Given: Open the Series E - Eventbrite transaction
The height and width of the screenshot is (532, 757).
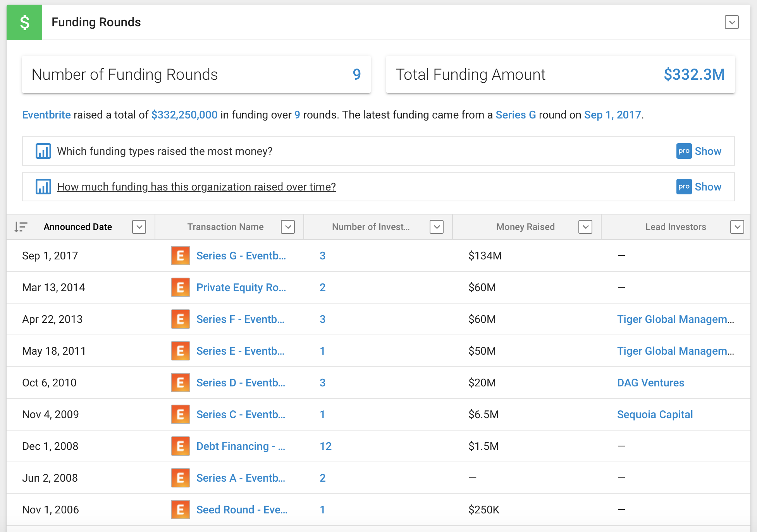Looking at the screenshot, I should coord(240,351).
